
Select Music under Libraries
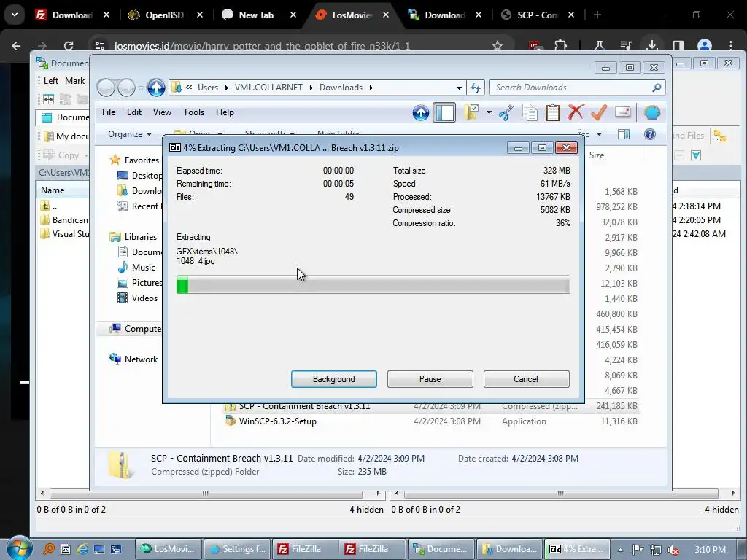point(136,268)
